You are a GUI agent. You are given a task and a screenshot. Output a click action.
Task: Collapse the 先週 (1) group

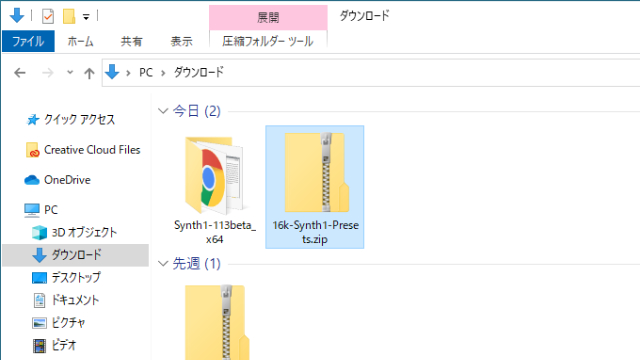tap(163, 264)
